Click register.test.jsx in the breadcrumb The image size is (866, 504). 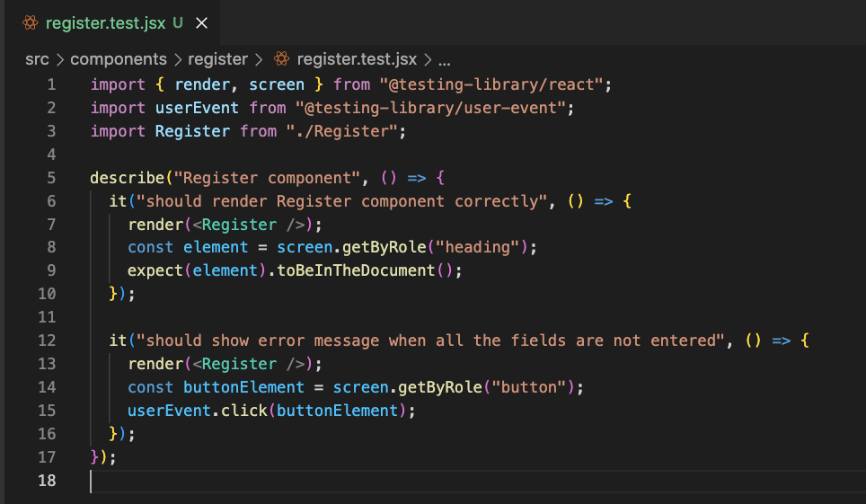point(357,59)
